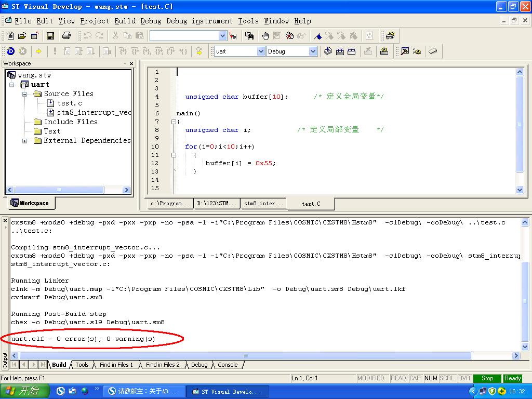Open the Project menu
This screenshot has width=532, height=399.
[x=95, y=21]
